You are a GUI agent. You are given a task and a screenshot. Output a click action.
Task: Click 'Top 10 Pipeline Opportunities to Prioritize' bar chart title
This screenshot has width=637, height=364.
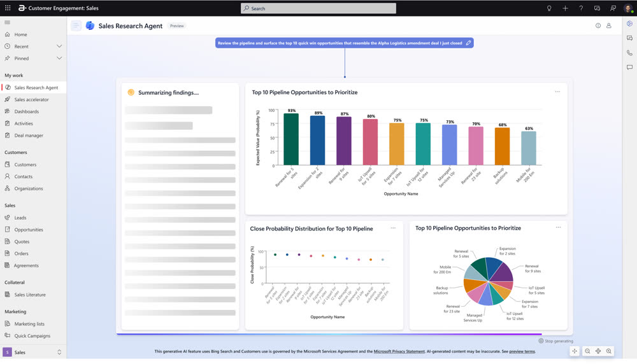point(304,92)
